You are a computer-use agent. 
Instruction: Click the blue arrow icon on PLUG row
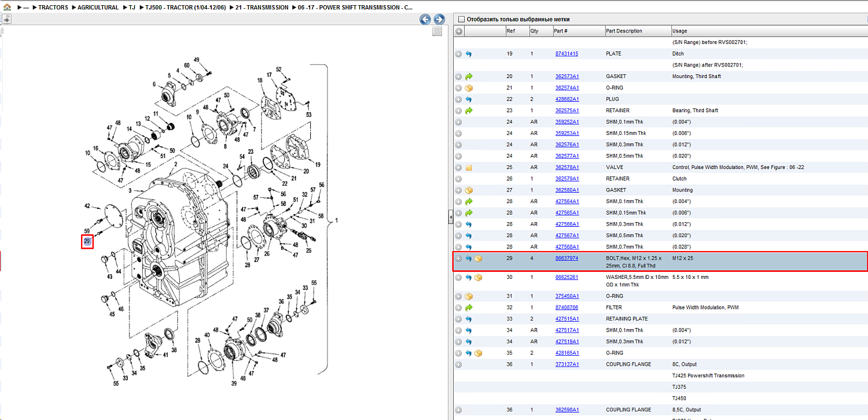[469, 100]
